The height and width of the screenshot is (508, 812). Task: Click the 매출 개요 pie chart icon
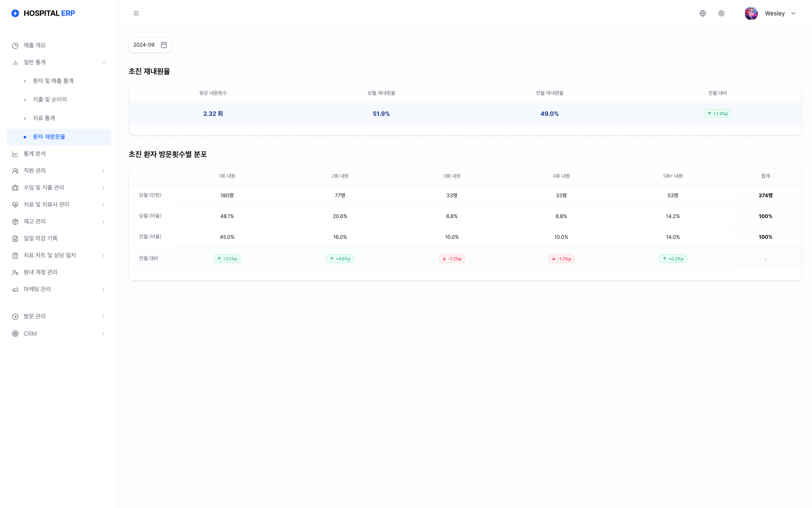[x=15, y=45]
